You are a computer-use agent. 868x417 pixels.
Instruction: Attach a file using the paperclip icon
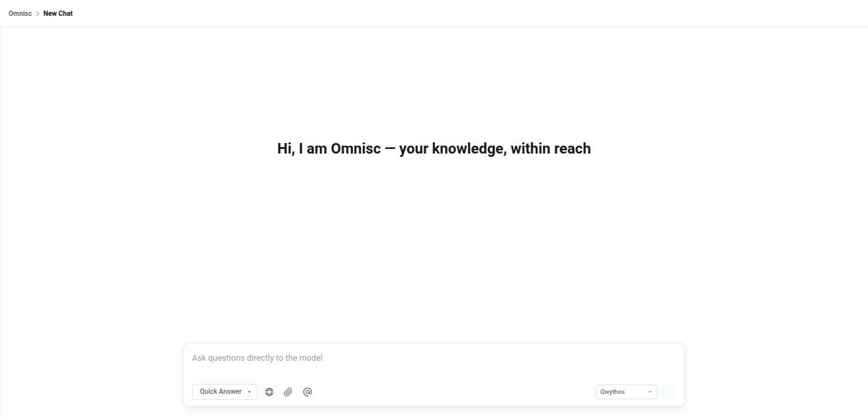click(x=288, y=392)
